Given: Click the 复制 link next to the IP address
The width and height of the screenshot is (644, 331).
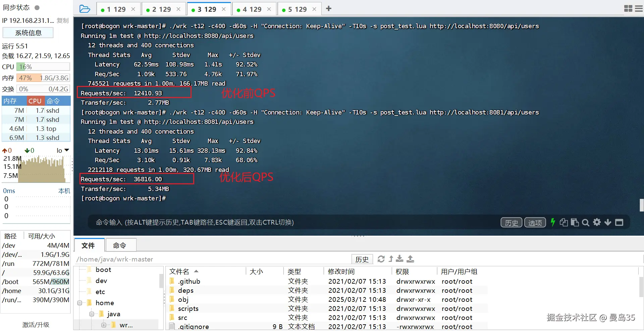Looking at the screenshot, I should pyautogui.click(x=62, y=20).
